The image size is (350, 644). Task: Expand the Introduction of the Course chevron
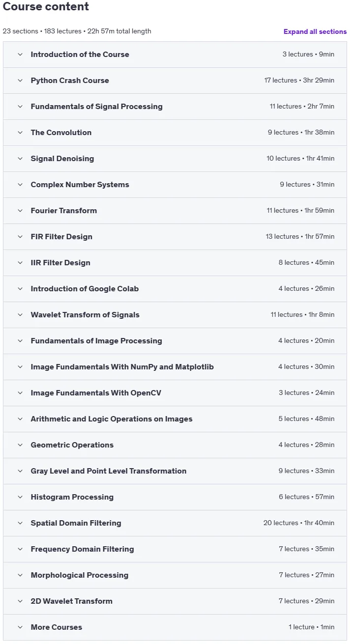(x=20, y=55)
